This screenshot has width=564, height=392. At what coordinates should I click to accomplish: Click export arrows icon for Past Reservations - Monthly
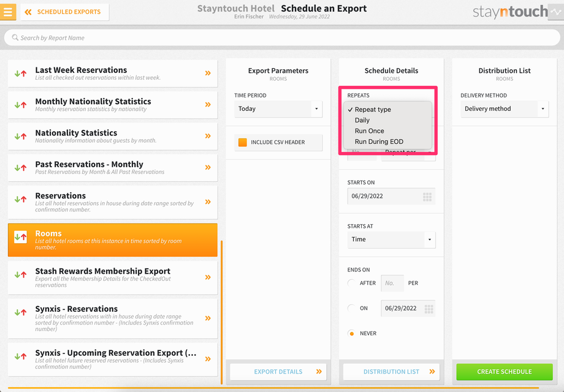point(20,168)
